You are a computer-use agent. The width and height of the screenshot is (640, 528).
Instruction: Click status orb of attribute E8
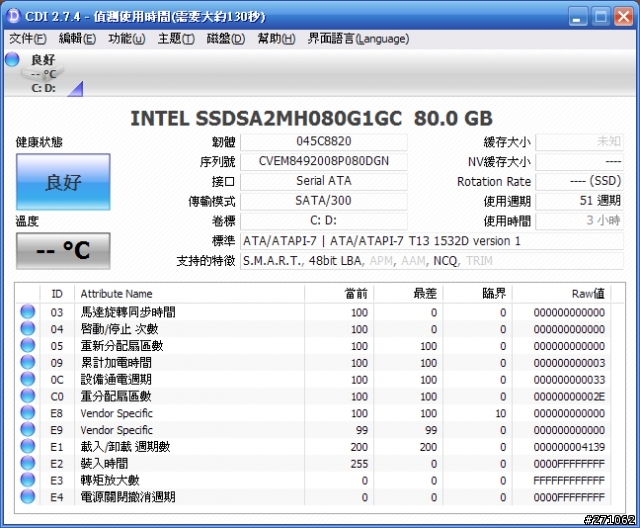point(28,413)
